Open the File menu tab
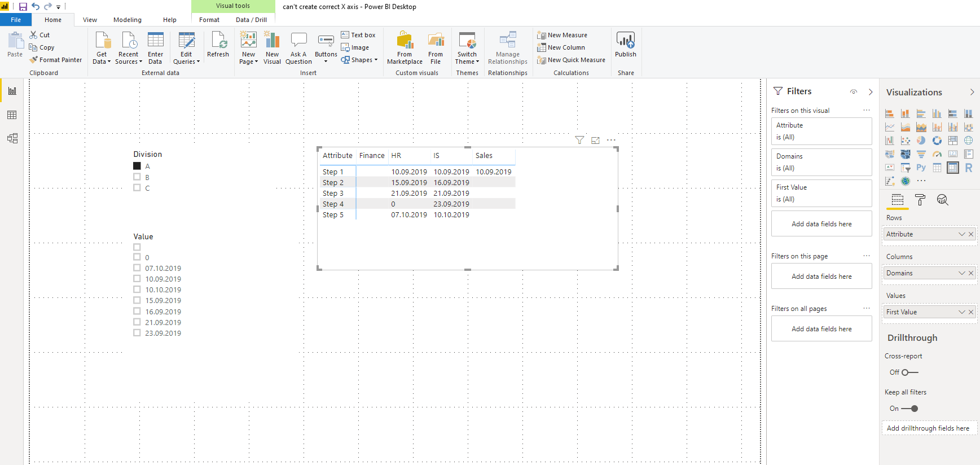Image resolution: width=980 pixels, height=465 pixels. coord(16,20)
